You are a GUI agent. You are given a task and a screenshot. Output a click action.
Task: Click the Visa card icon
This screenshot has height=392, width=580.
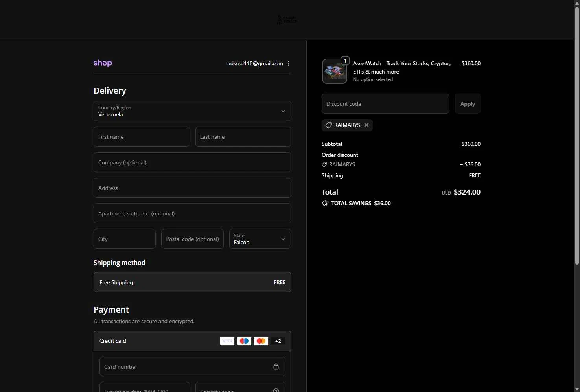point(227,341)
